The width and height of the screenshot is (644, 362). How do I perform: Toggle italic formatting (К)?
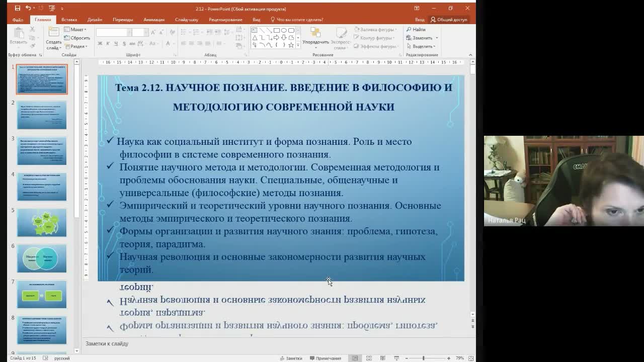[108, 44]
